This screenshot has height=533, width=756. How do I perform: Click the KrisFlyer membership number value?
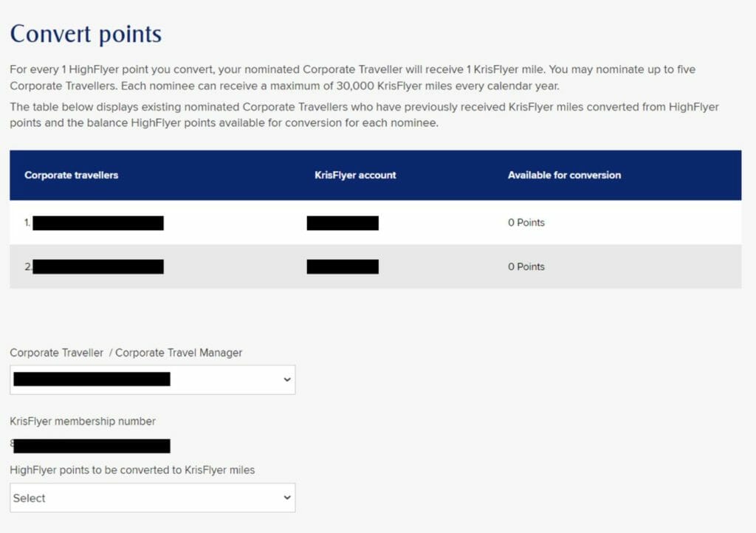pos(89,446)
